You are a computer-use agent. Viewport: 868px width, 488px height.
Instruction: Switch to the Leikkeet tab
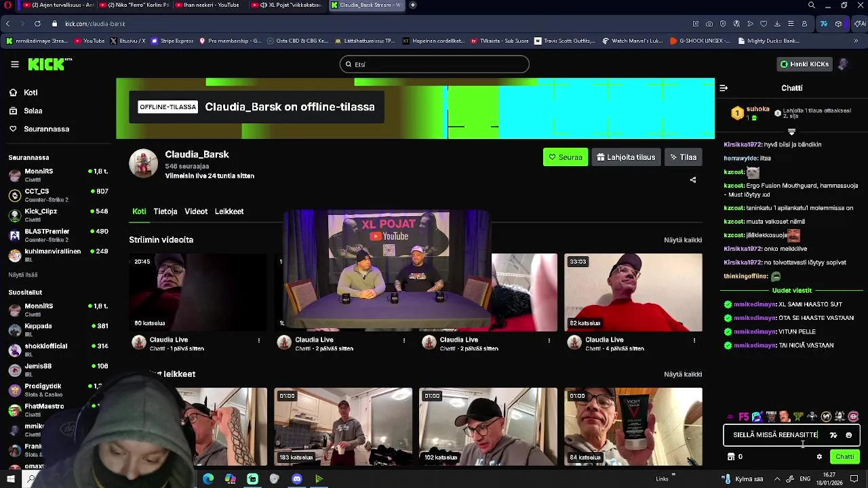coord(229,211)
